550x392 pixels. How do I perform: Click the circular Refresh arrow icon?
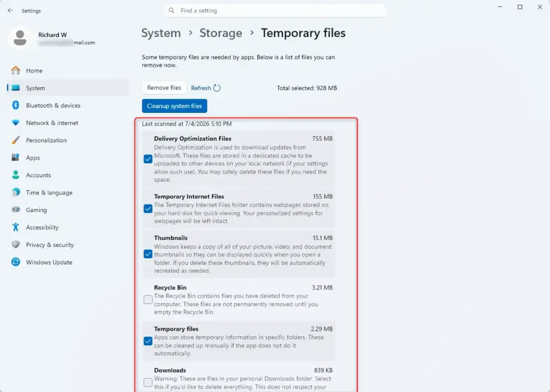[x=217, y=88]
